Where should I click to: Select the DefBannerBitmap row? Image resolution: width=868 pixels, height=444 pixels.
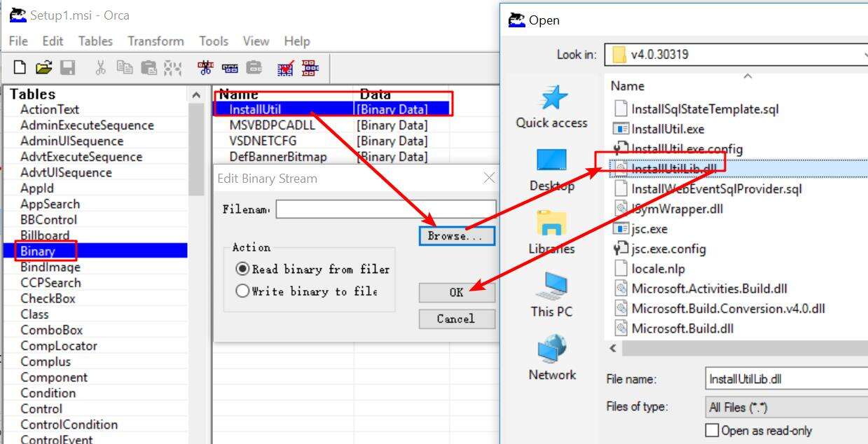331,156
